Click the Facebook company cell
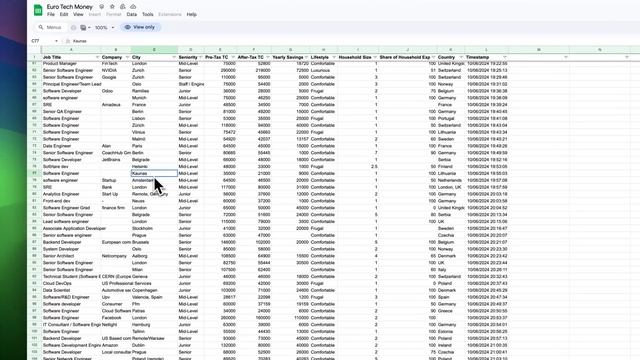This screenshot has width=640, height=360. tap(116, 318)
